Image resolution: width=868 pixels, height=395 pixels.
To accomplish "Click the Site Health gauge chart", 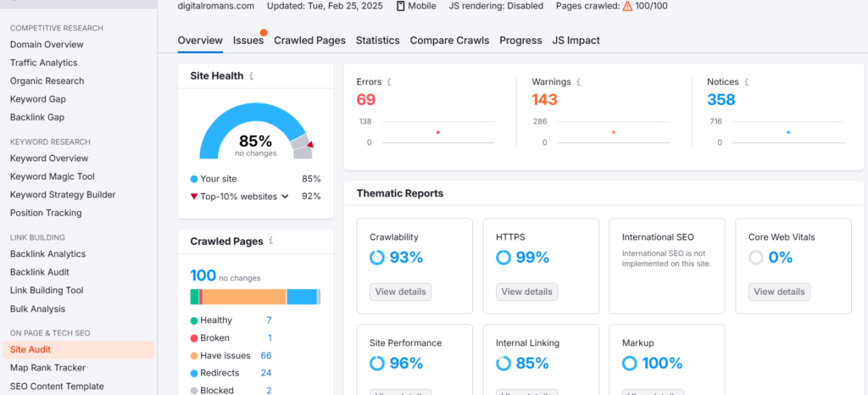I will [x=256, y=131].
